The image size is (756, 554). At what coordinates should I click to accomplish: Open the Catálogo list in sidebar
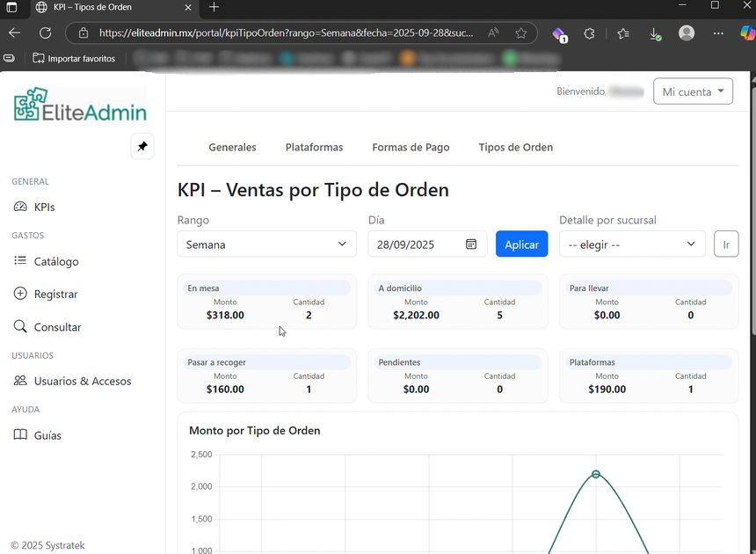tap(55, 261)
